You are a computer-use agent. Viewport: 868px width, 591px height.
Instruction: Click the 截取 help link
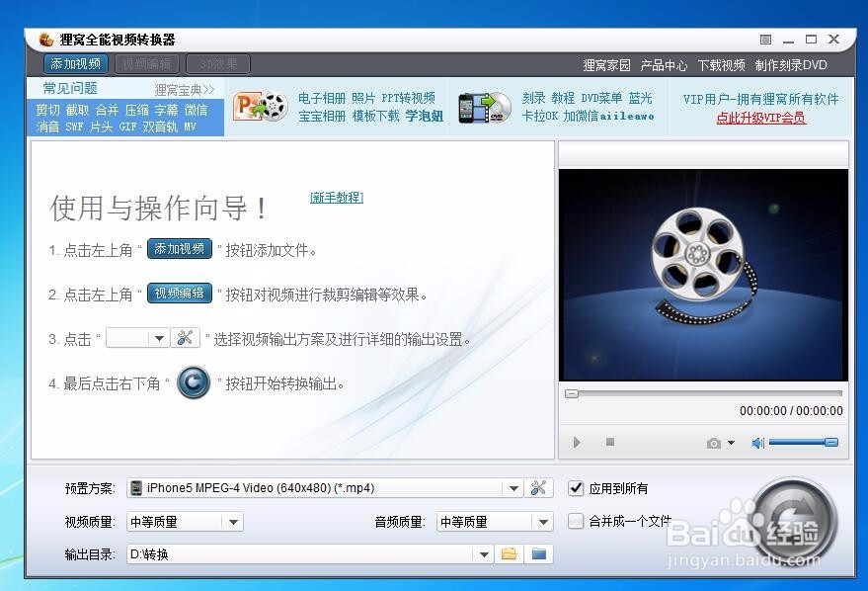pos(77,111)
